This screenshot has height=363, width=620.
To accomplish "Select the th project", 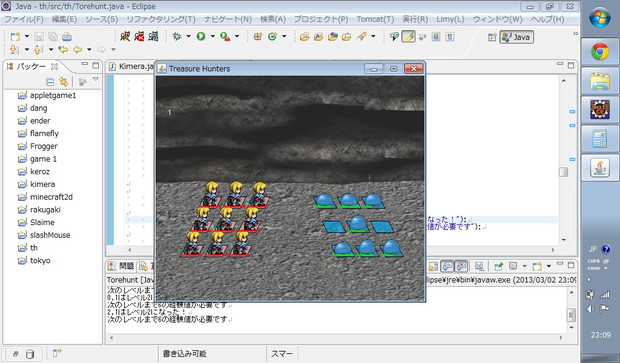I will [27, 248].
